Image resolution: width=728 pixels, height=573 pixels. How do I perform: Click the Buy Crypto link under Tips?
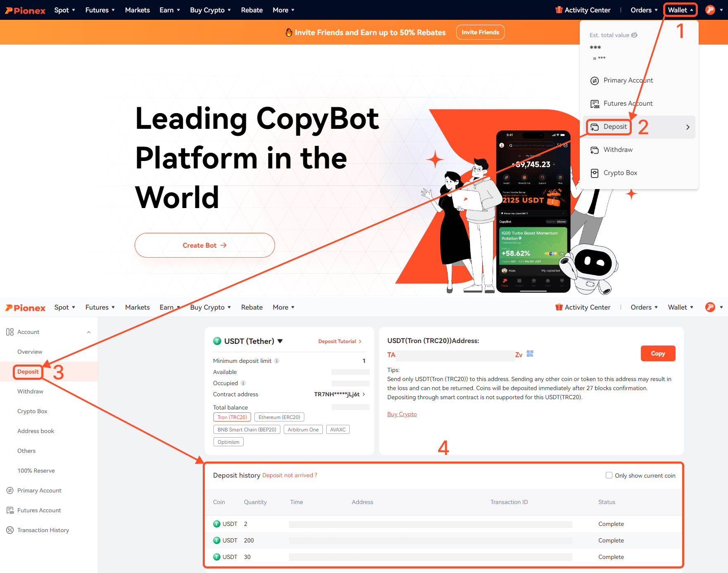click(402, 414)
